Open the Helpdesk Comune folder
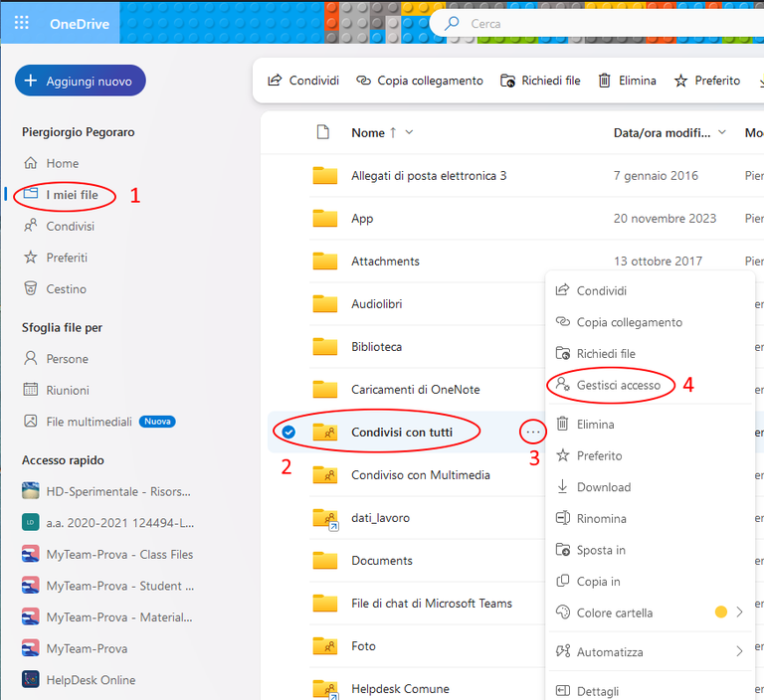This screenshot has width=764, height=700. pyautogui.click(x=401, y=689)
